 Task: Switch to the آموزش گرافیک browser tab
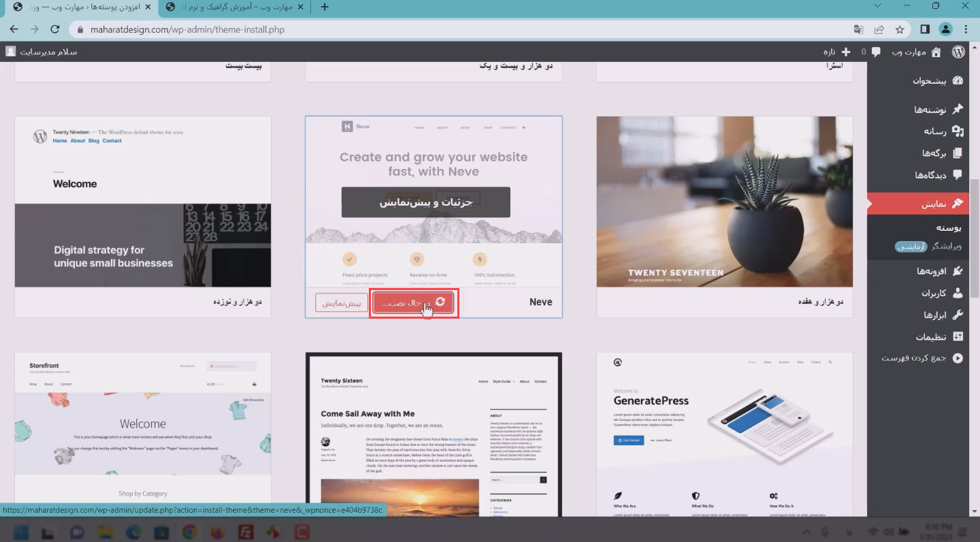point(235,7)
